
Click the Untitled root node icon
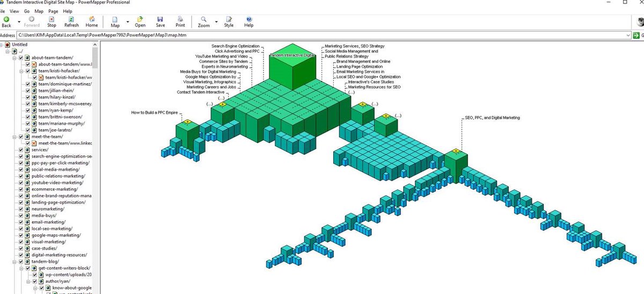pyautogui.click(x=8, y=45)
